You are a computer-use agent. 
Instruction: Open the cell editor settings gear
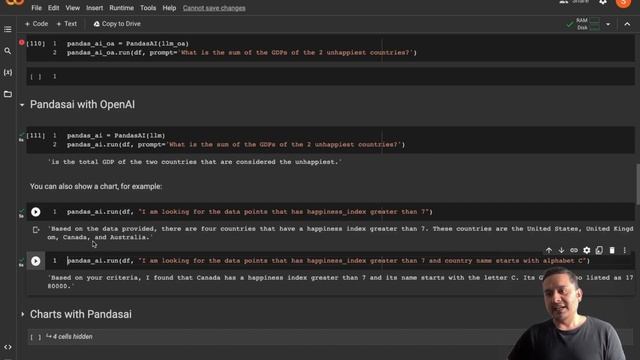click(587, 250)
